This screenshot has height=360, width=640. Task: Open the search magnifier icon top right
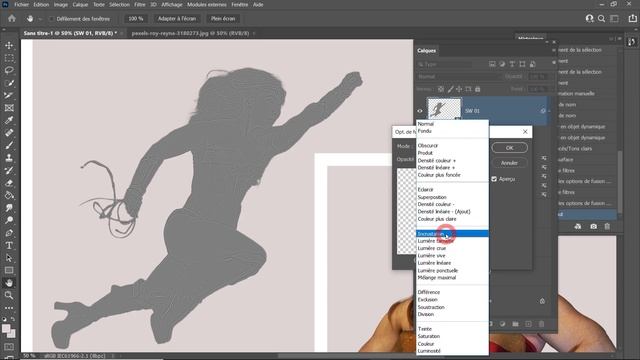601,18
